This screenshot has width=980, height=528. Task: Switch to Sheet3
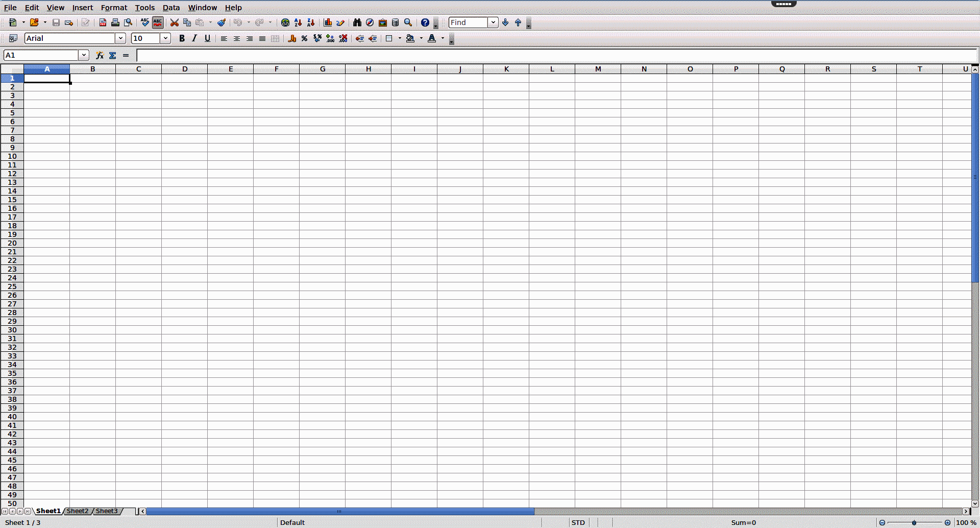tap(107, 511)
